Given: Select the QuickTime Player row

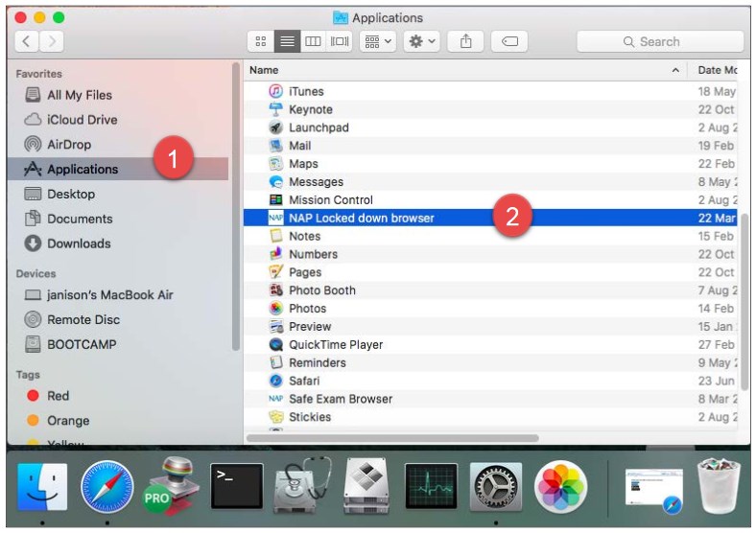Looking at the screenshot, I should click(x=490, y=344).
